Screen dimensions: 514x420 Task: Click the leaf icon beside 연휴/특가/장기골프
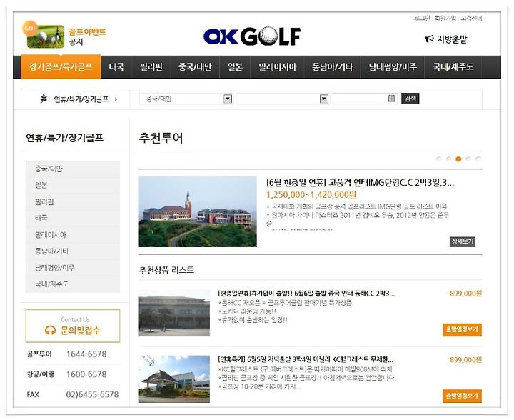click(44, 99)
